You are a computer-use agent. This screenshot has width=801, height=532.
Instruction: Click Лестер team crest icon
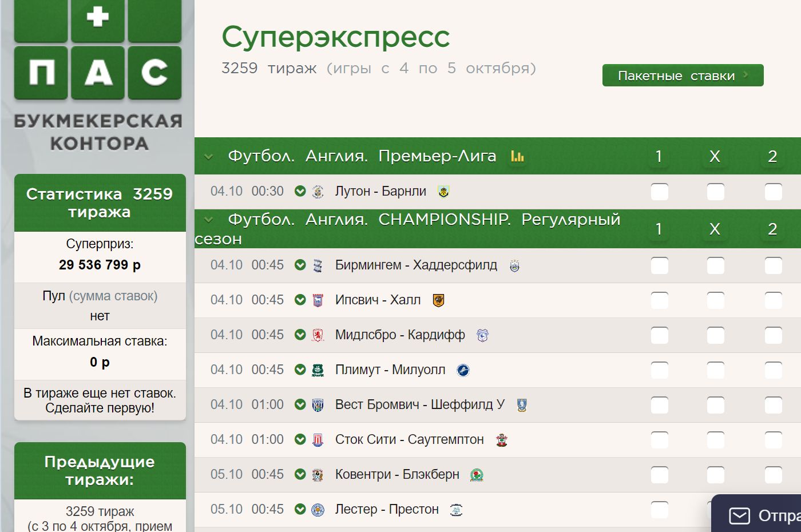(x=318, y=510)
